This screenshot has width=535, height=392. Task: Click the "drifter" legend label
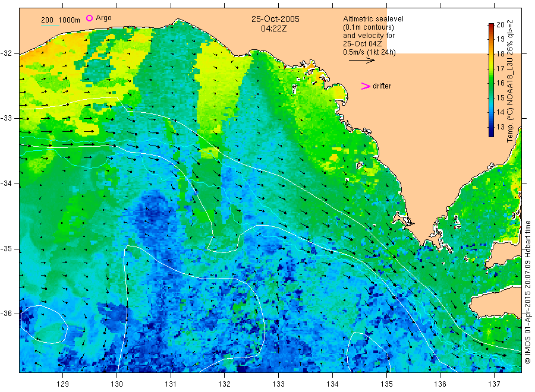[382, 86]
